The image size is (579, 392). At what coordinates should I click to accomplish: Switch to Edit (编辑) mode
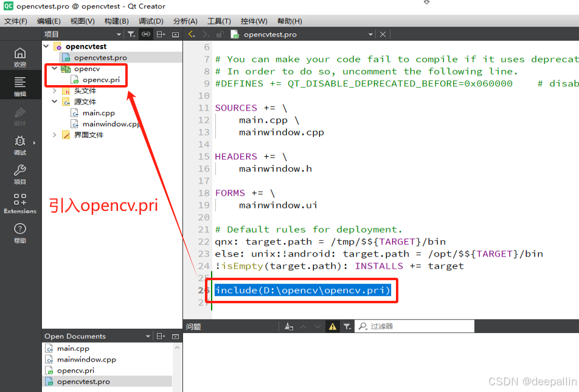tap(20, 86)
